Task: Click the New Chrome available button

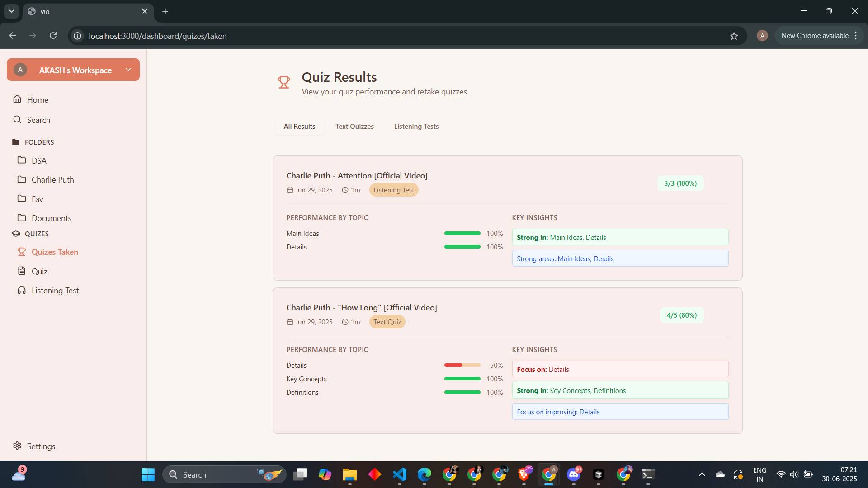Action: pos(815,36)
